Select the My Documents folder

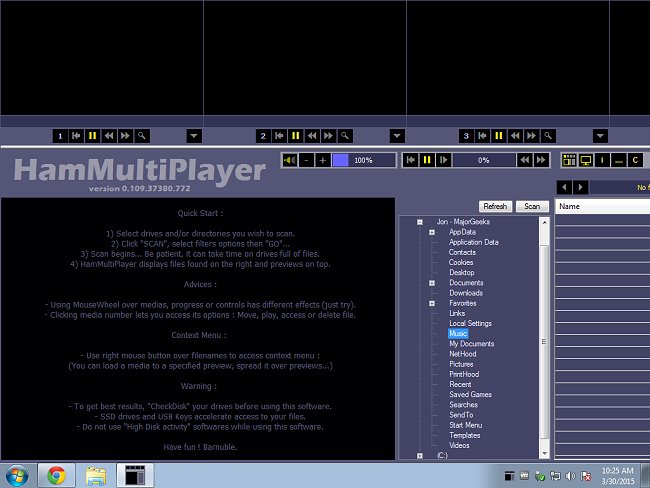click(x=472, y=344)
